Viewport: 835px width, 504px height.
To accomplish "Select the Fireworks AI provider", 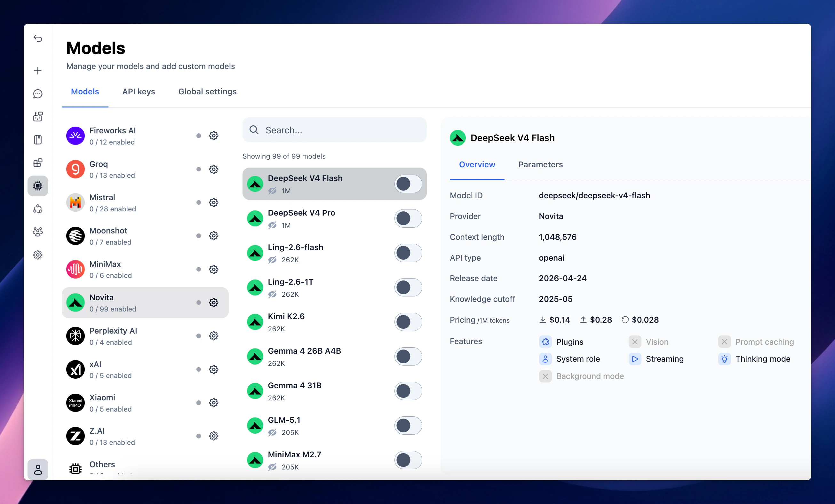I will click(145, 136).
